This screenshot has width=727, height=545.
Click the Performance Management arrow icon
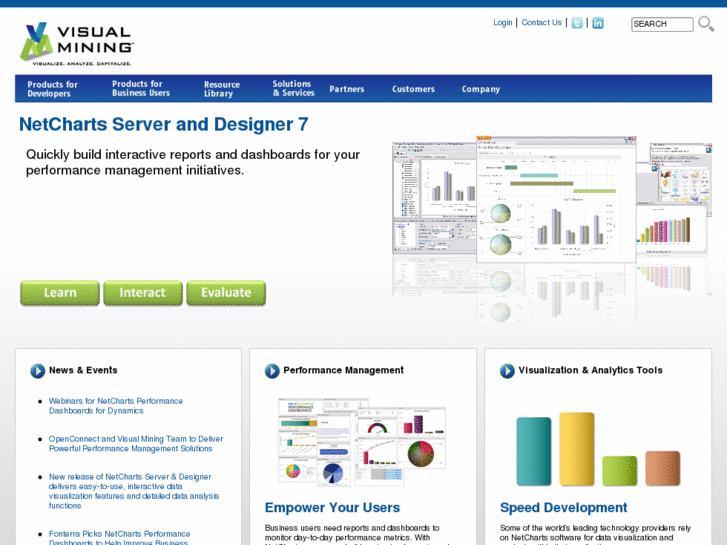coord(272,371)
